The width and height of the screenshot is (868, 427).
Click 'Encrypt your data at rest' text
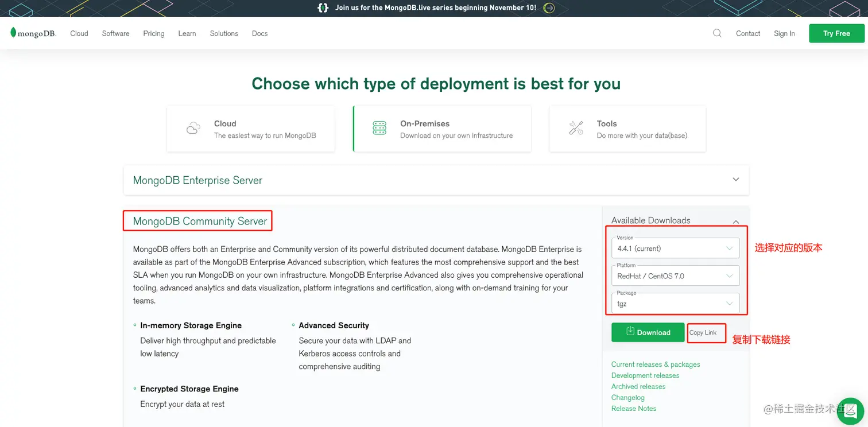click(x=183, y=404)
